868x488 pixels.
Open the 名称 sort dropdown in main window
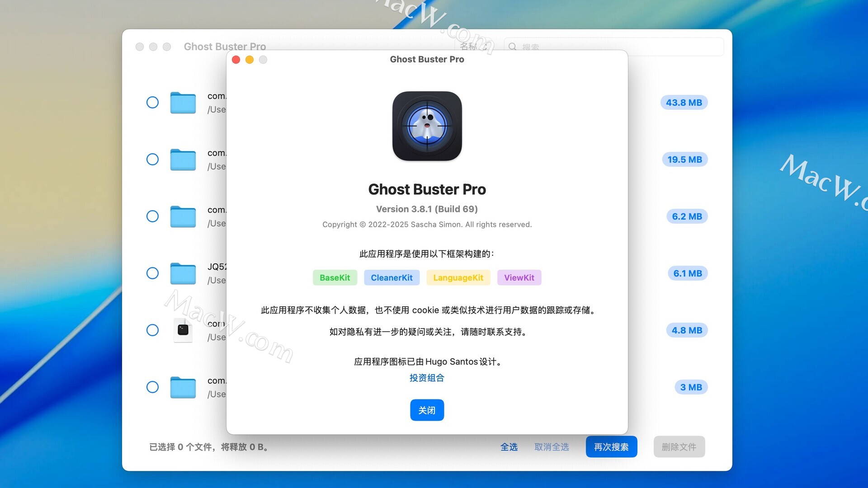coord(474,47)
